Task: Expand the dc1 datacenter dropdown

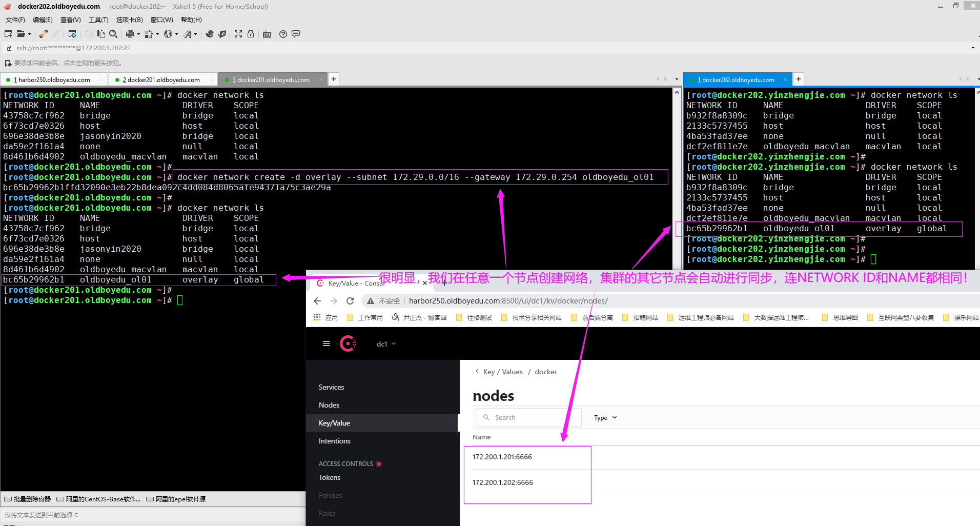Action: pos(386,344)
